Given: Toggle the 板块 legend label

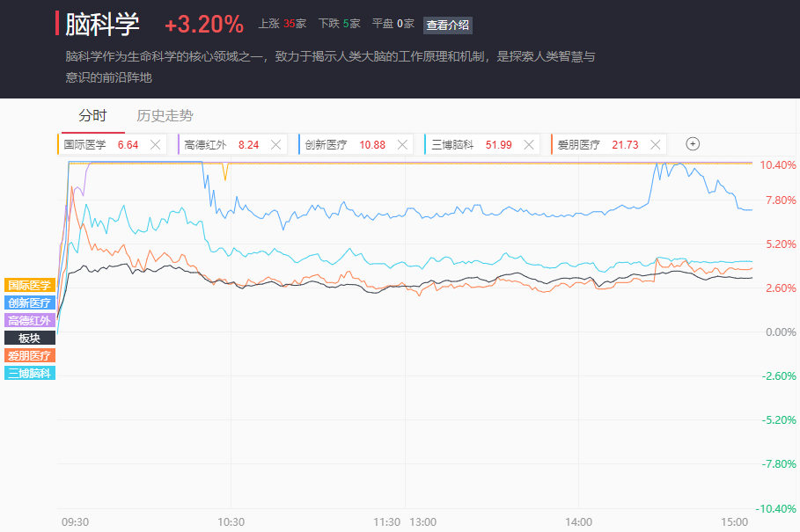Looking at the screenshot, I should 30,338.
